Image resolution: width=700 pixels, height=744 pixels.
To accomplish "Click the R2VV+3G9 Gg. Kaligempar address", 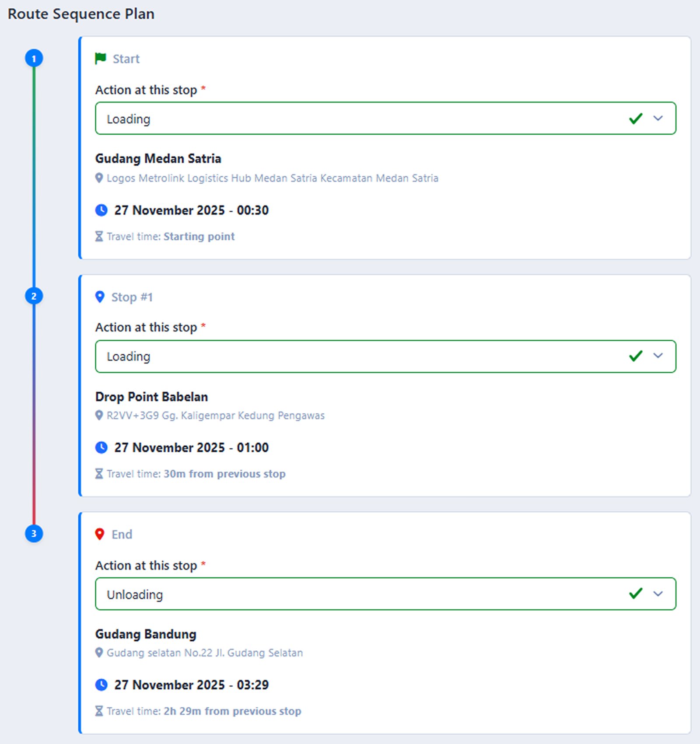I will (x=216, y=416).
